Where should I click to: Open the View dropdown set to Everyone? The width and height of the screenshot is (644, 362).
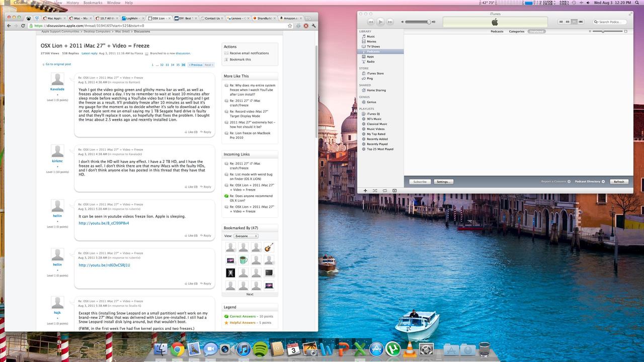(x=246, y=236)
